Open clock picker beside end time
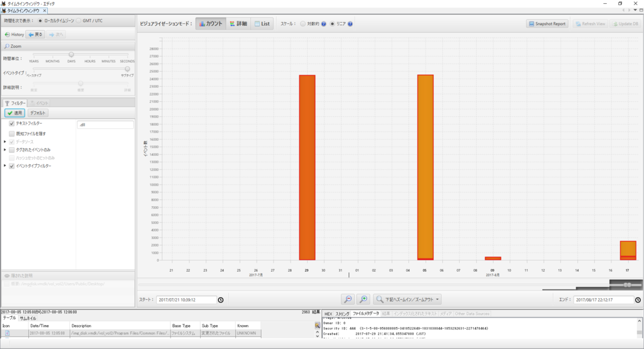644x349 pixels. point(638,300)
